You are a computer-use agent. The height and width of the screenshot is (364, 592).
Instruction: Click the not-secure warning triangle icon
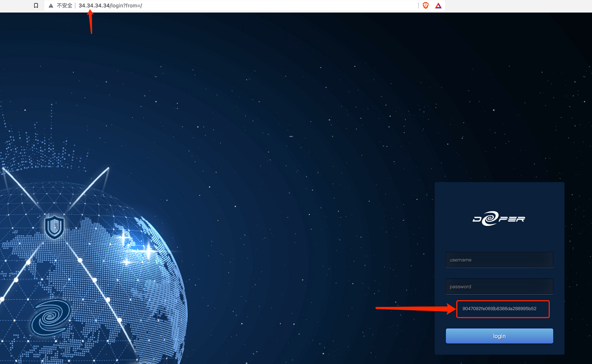point(51,6)
